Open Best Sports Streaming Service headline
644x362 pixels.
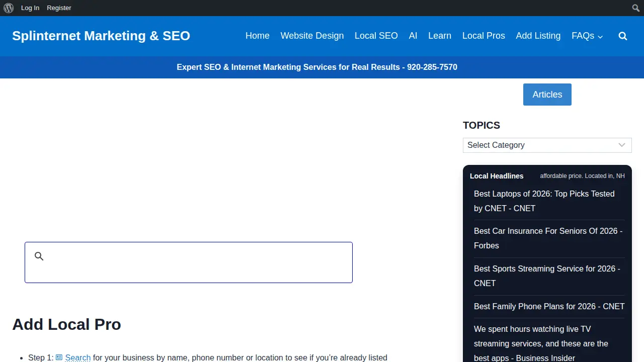547,276
